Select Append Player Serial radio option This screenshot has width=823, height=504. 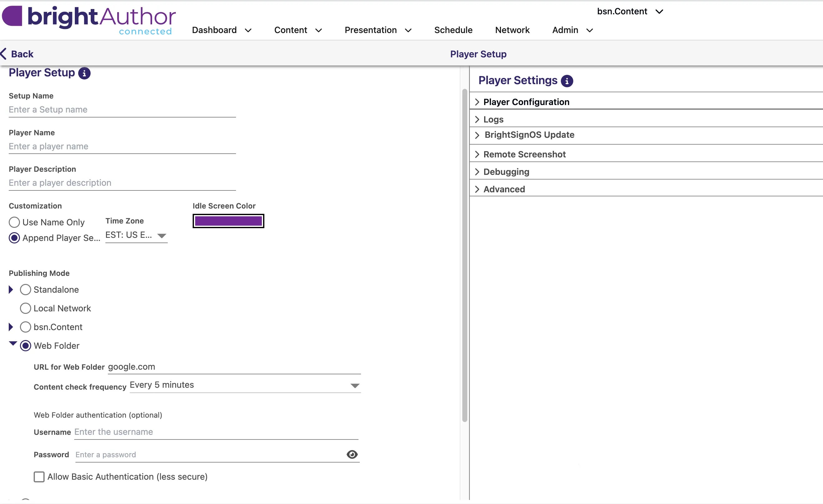[14, 238]
